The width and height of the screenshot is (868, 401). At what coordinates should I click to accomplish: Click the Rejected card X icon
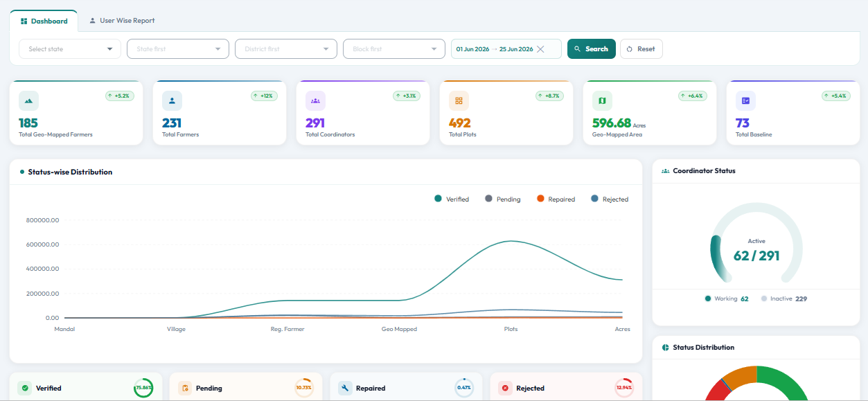tap(505, 388)
